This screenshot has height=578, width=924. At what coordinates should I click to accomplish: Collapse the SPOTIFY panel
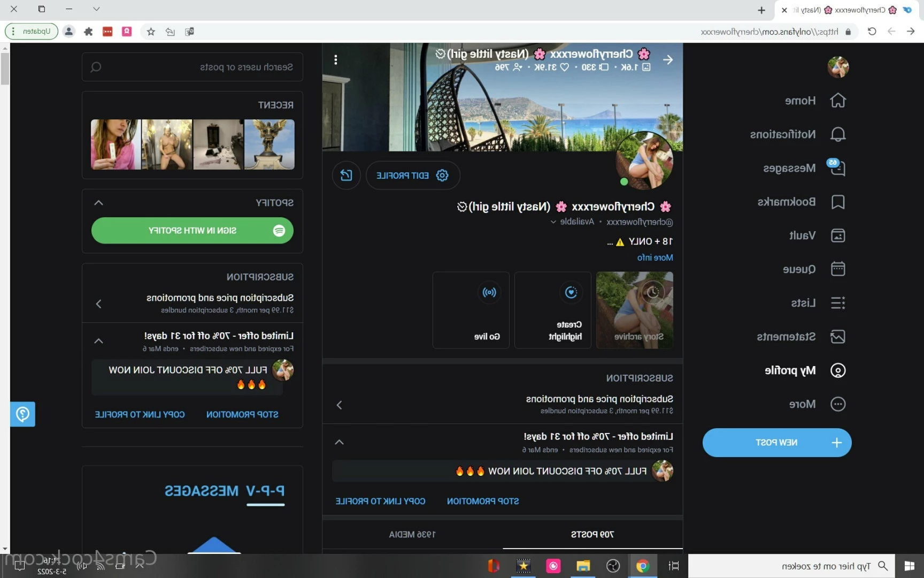(98, 203)
